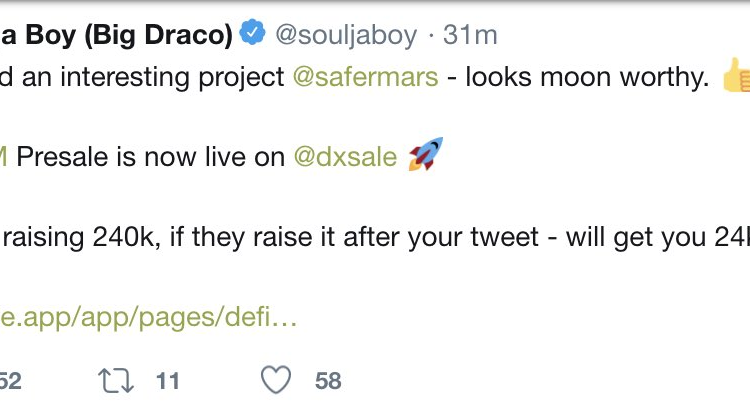Viewport: 750px width, 420px height.
Task: Click the reply count ending in 52
Action: [10, 381]
